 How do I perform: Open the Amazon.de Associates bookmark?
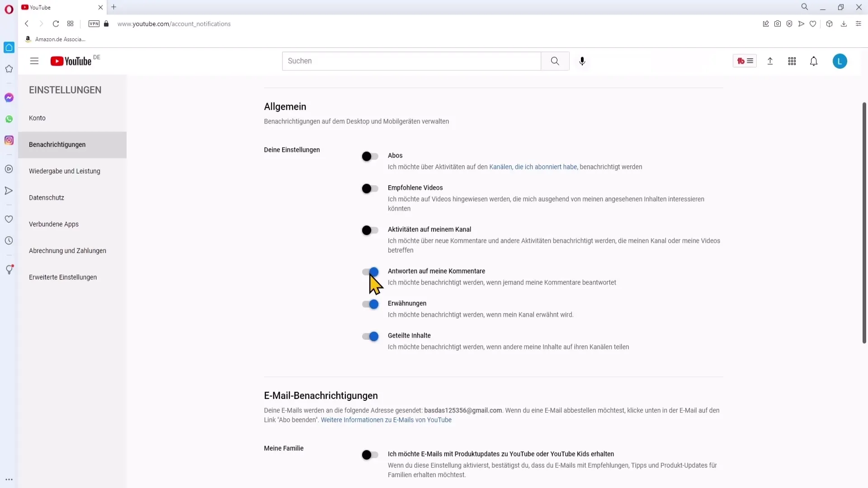coord(55,39)
